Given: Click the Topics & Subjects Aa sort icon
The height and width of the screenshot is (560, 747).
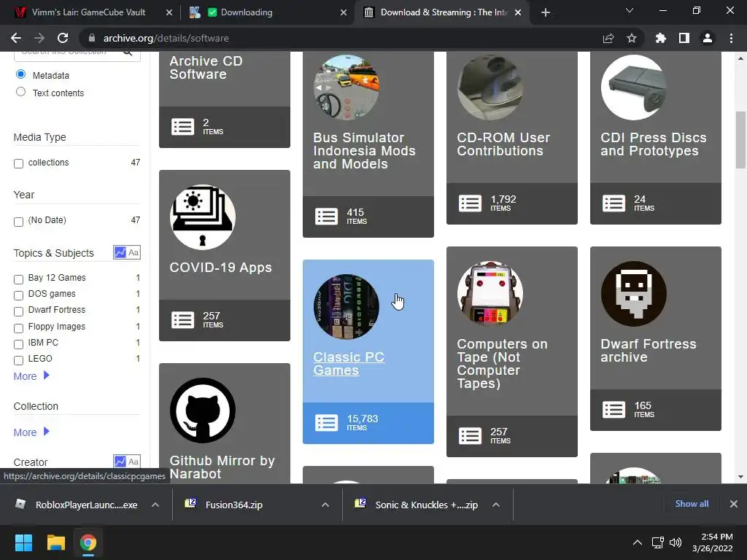Looking at the screenshot, I should [134, 252].
